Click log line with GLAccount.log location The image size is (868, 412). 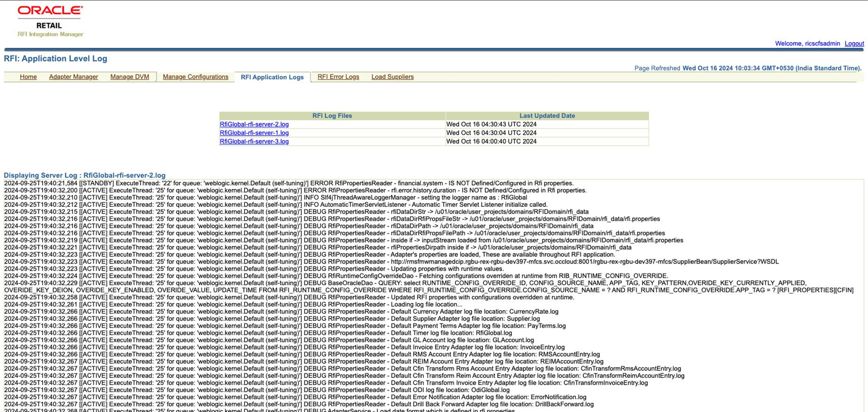pyautogui.click(x=269, y=340)
